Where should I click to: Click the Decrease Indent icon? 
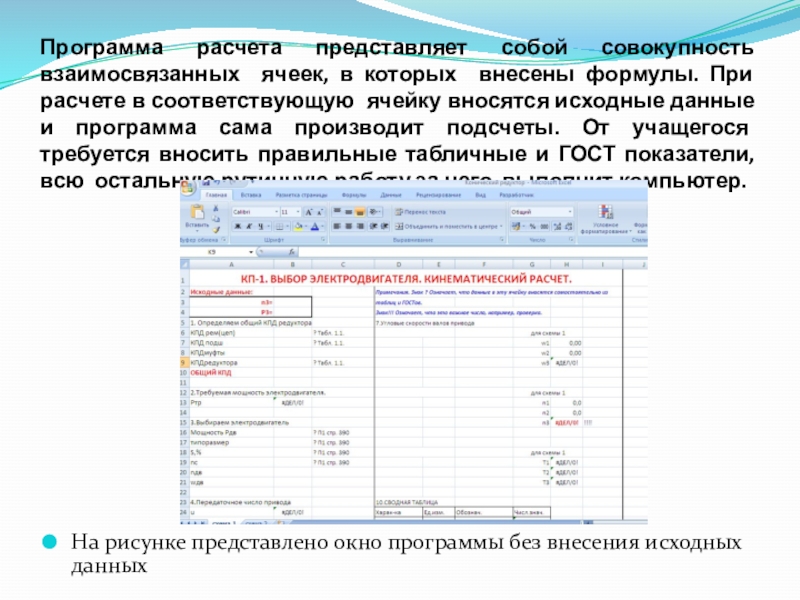click(373, 226)
